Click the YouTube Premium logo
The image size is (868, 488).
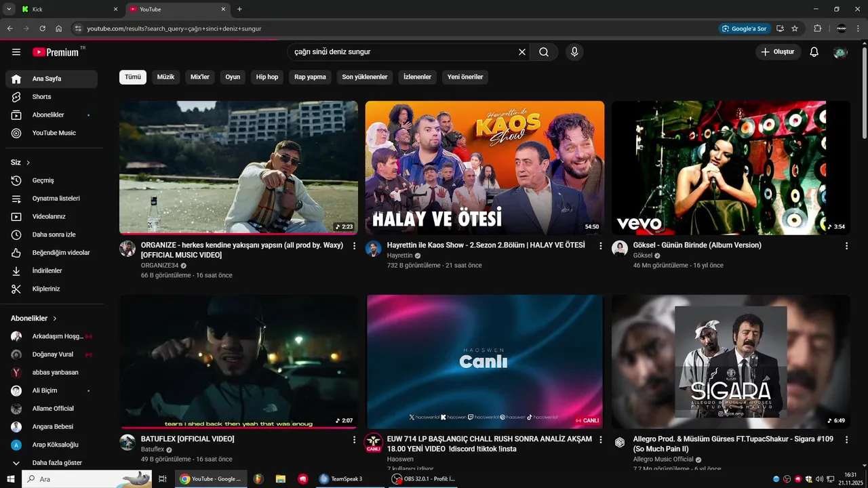pos(56,52)
